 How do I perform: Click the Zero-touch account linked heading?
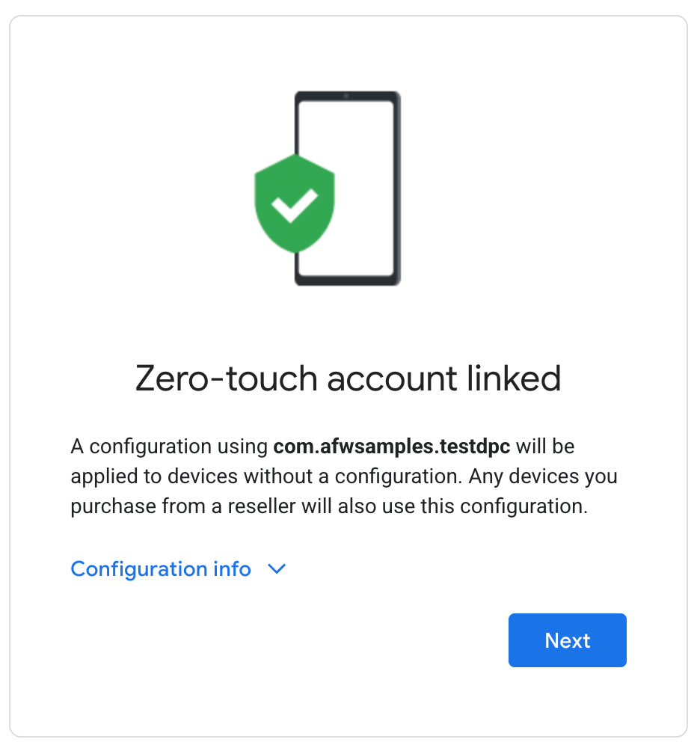coord(348,378)
